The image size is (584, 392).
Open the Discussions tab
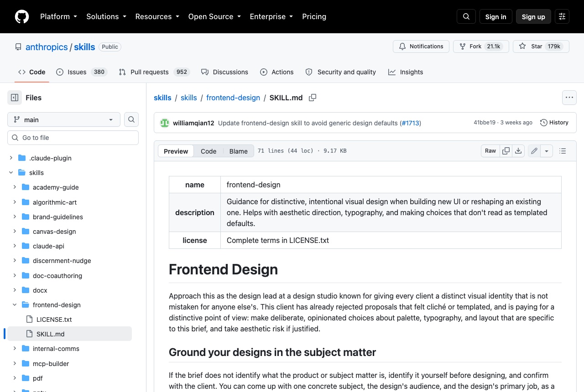[x=224, y=72]
